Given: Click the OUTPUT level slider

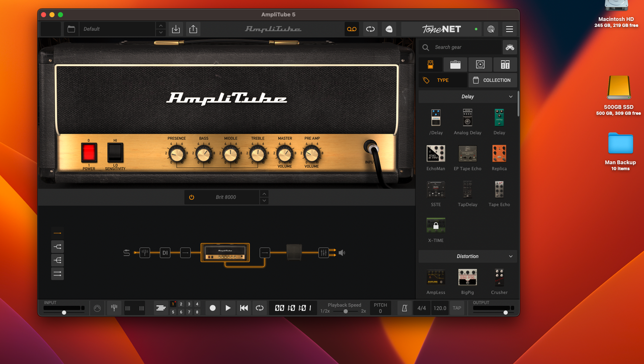Looking at the screenshot, I should 494,312.
